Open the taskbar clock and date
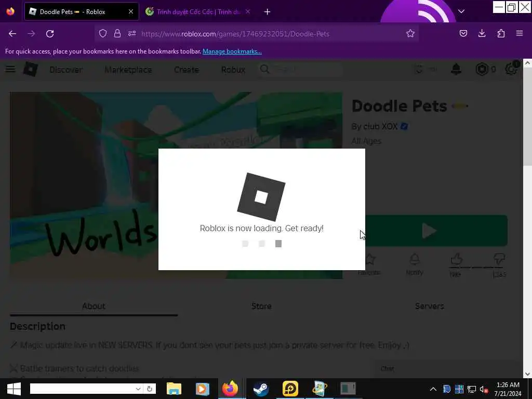 coord(508,389)
